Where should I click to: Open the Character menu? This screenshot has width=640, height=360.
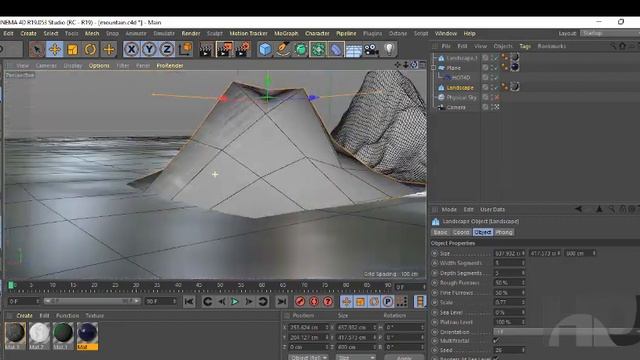pos(317,33)
